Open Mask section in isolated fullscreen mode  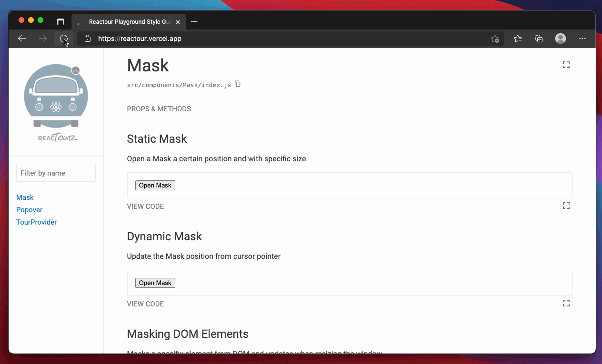click(566, 65)
